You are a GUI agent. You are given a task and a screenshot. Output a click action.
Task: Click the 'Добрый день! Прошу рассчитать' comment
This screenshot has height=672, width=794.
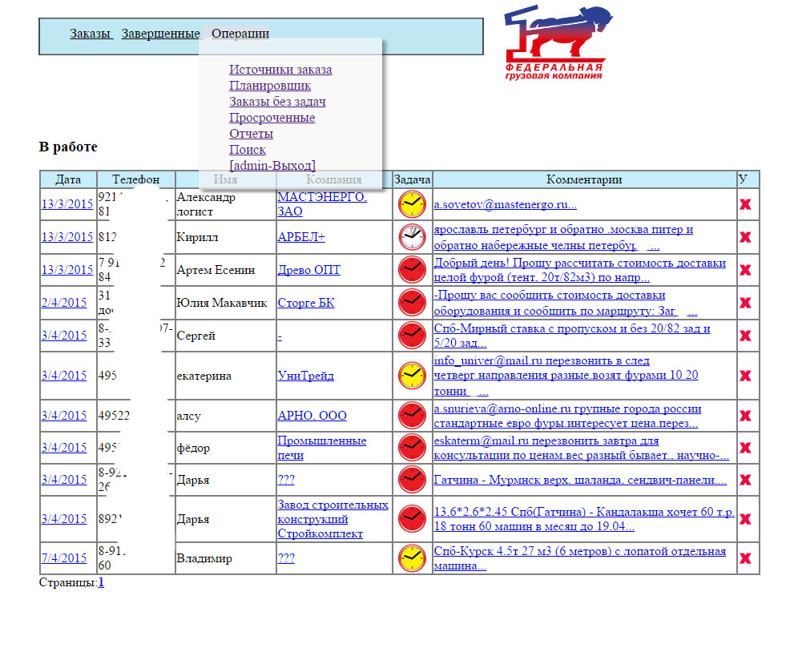[x=580, y=270]
